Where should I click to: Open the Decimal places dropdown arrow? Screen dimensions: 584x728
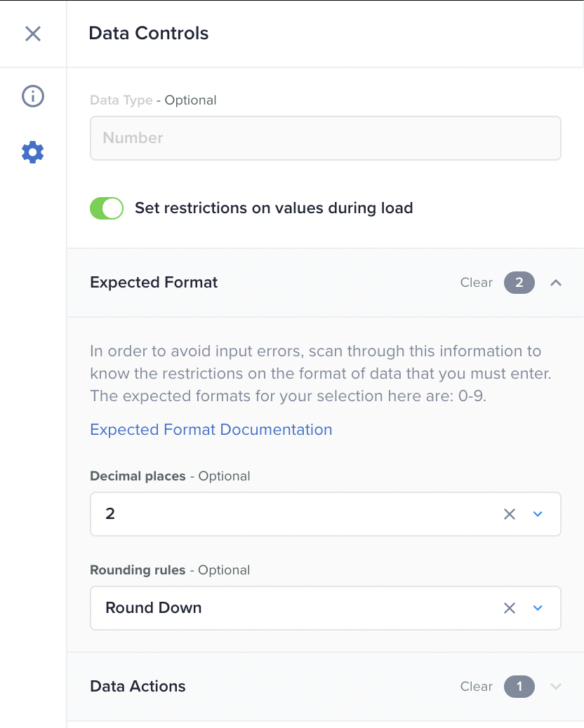[x=538, y=514]
